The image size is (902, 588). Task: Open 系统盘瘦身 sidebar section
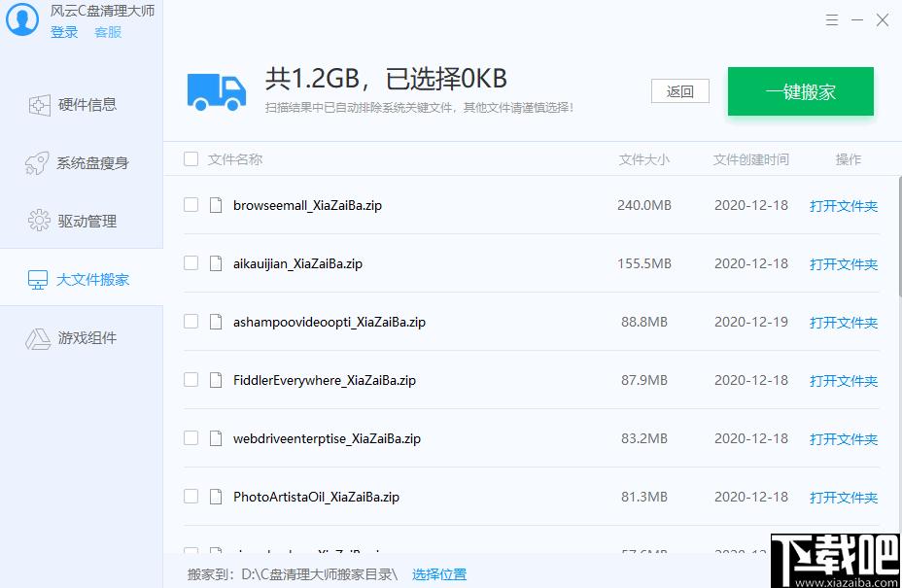(81, 163)
